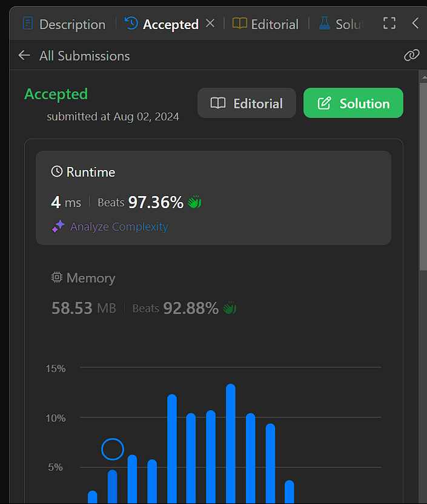The height and width of the screenshot is (504, 427).
Task: Collapse the panel using the left chevron
Action: [415, 24]
